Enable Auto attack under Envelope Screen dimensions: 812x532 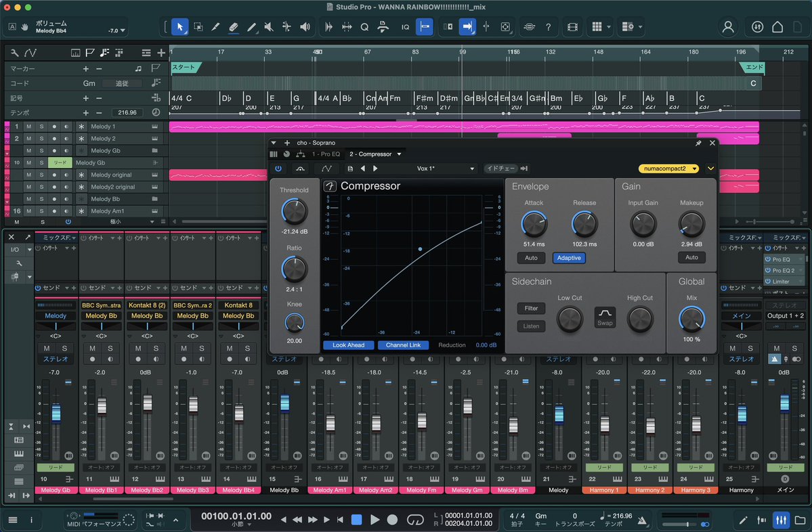pos(531,258)
